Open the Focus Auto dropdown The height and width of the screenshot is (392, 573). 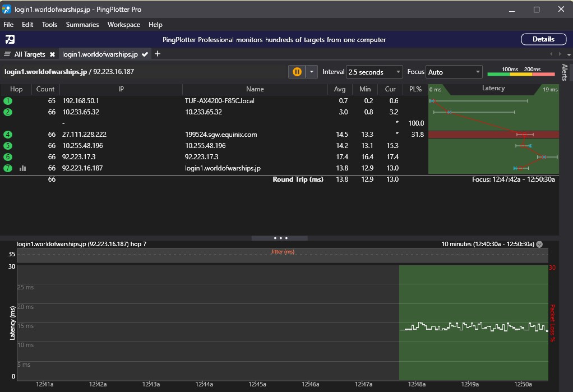(x=454, y=72)
